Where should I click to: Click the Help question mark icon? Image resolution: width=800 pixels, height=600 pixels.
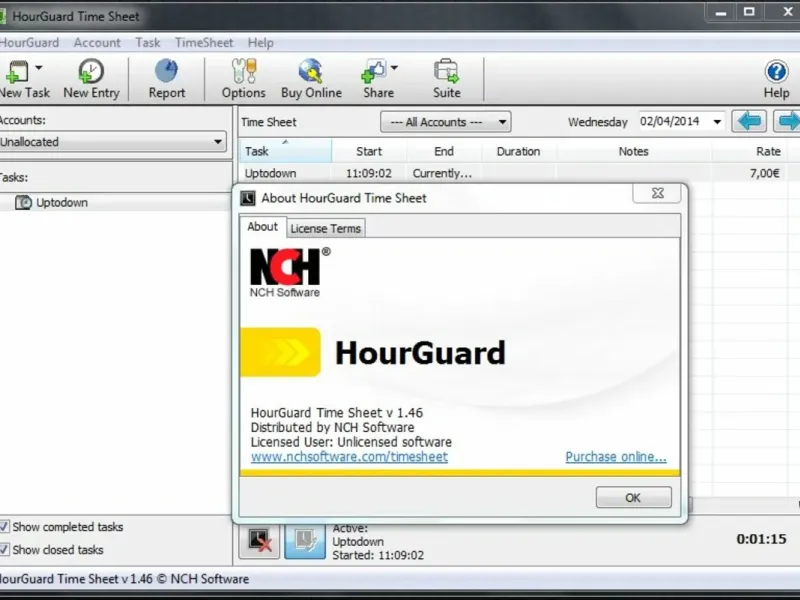pos(776,71)
